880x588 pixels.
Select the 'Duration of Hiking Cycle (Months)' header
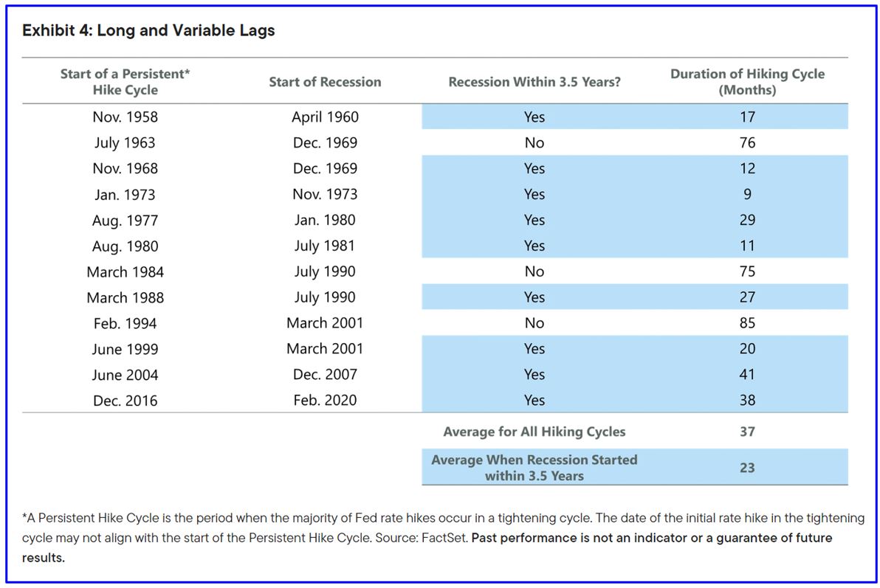pos(747,82)
